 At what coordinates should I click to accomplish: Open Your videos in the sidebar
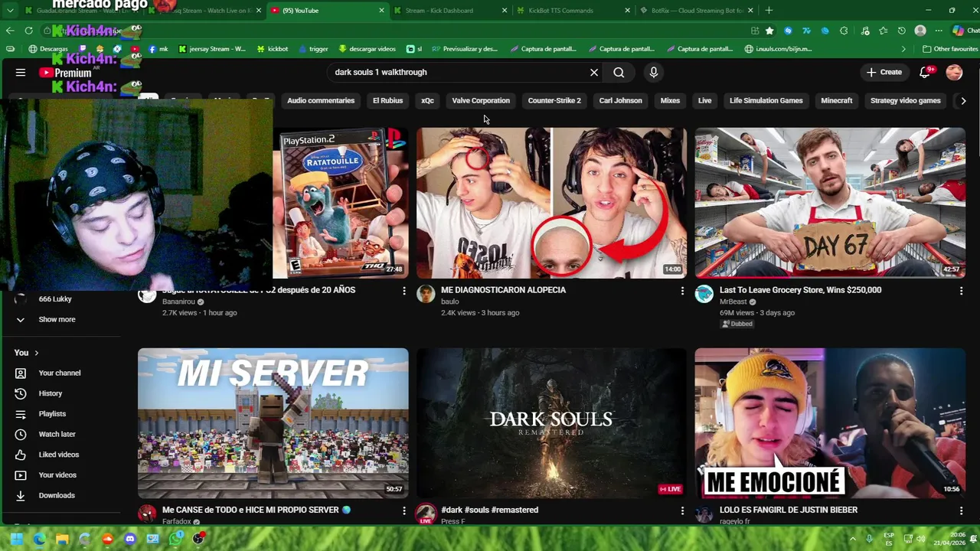[57, 475]
